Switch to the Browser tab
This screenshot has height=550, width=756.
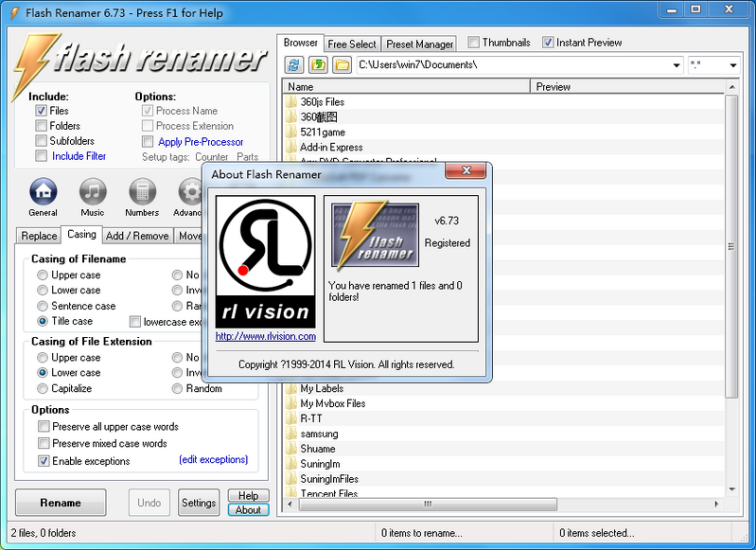(x=300, y=43)
